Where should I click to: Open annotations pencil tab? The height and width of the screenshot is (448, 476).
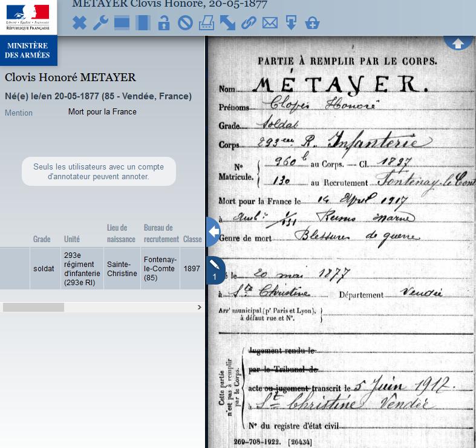pos(215,270)
